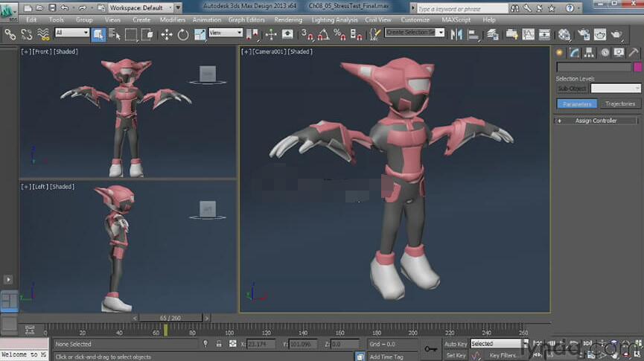Click the Mirror tool icon
This screenshot has width=644, height=361.
click(x=456, y=34)
